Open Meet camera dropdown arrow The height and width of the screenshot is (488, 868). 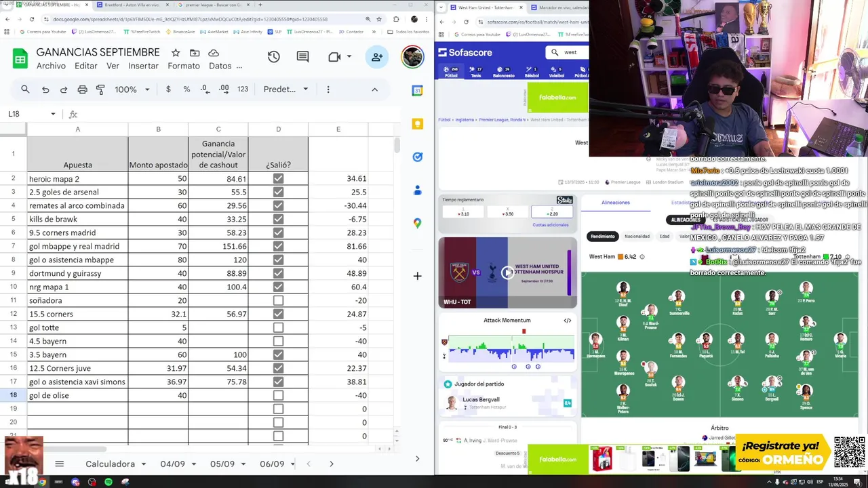pyautogui.click(x=349, y=57)
